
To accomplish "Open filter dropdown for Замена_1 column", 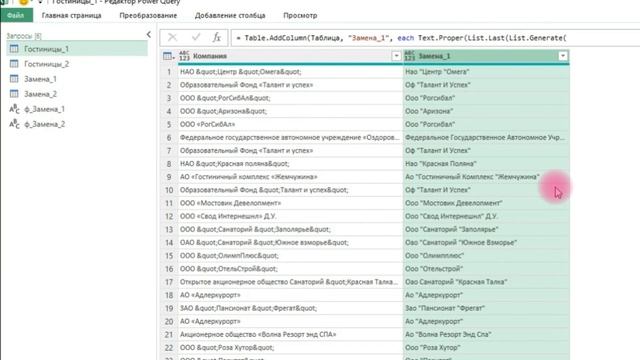I will coord(563,56).
